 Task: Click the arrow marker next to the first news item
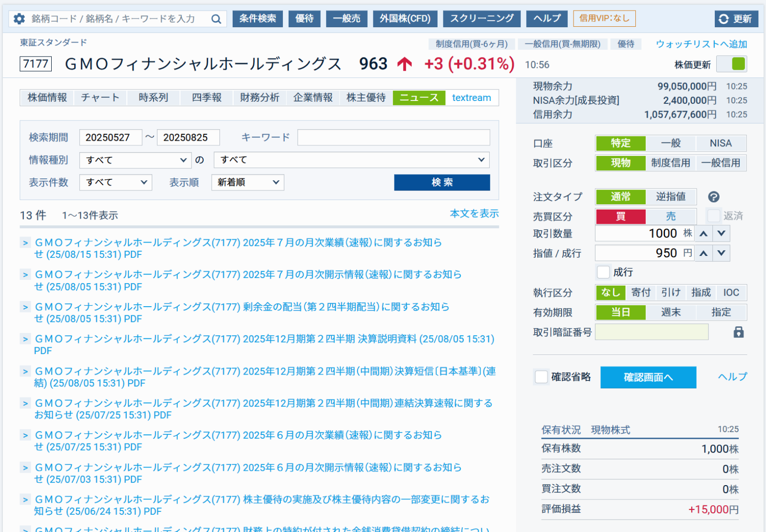pos(25,243)
